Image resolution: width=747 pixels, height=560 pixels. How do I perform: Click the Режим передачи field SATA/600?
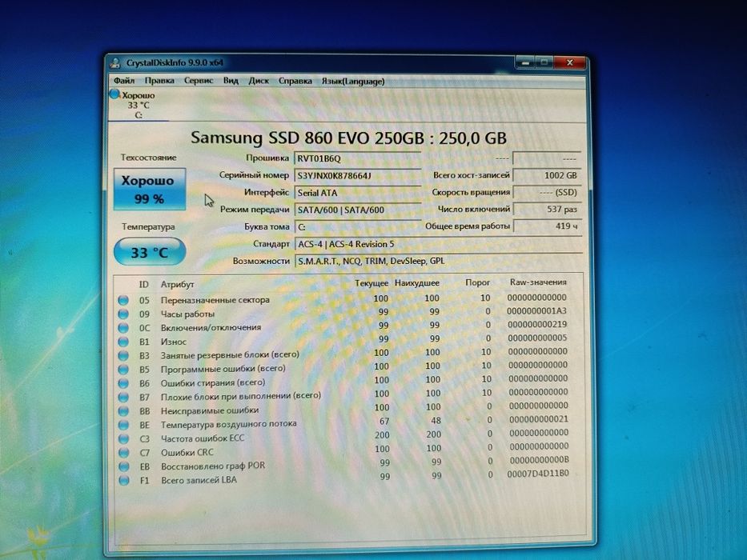point(358,210)
